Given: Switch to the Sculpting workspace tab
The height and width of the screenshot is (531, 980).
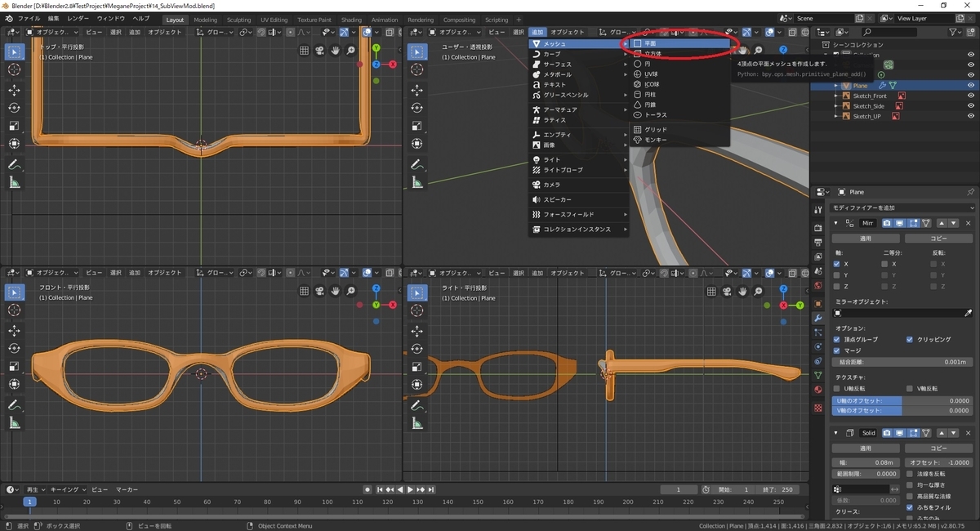Looking at the screenshot, I should point(238,20).
